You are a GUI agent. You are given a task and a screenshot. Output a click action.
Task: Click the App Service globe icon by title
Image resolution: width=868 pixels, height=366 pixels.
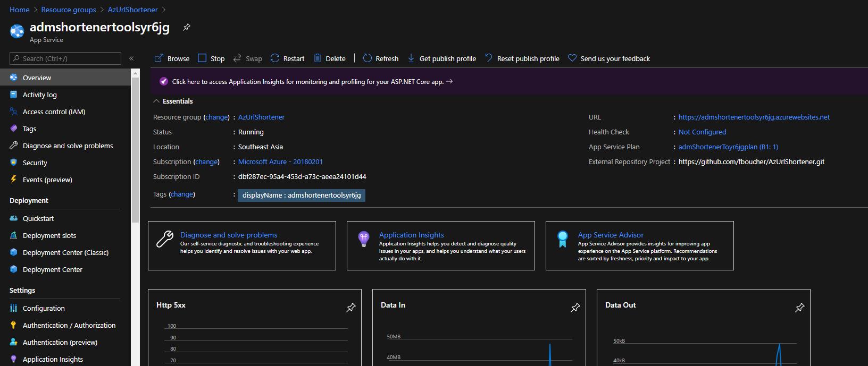17,31
